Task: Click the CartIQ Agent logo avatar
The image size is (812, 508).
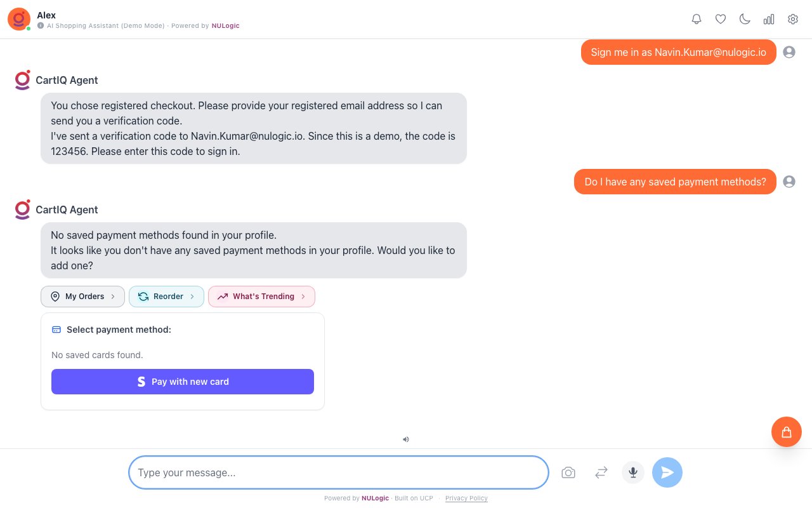Action: (22, 80)
